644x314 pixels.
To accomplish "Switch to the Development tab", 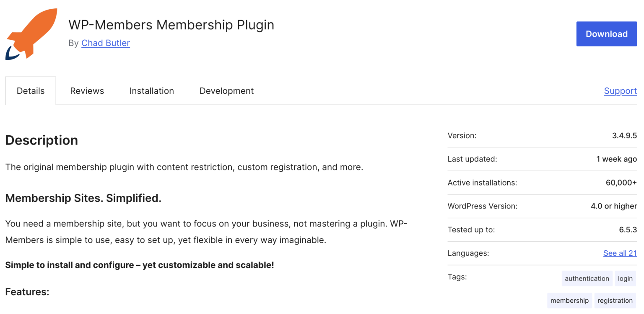I will click(226, 90).
